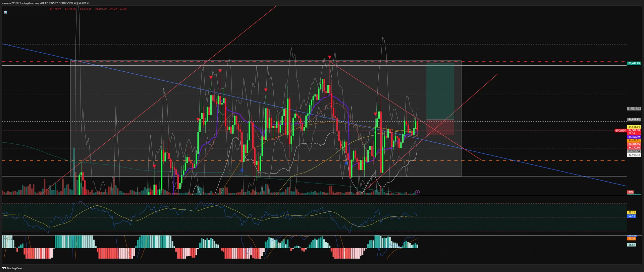644x272 pixels.
Task: Click the yellow 84,556.04 price label
Action: point(634,127)
